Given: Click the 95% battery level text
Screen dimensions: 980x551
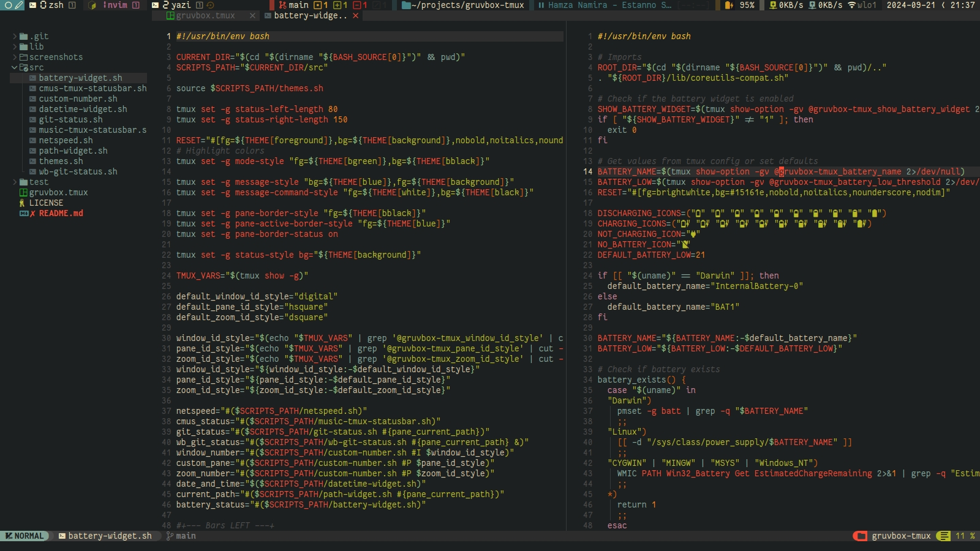Looking at the screenshot, I should click(x=747, y=5).
